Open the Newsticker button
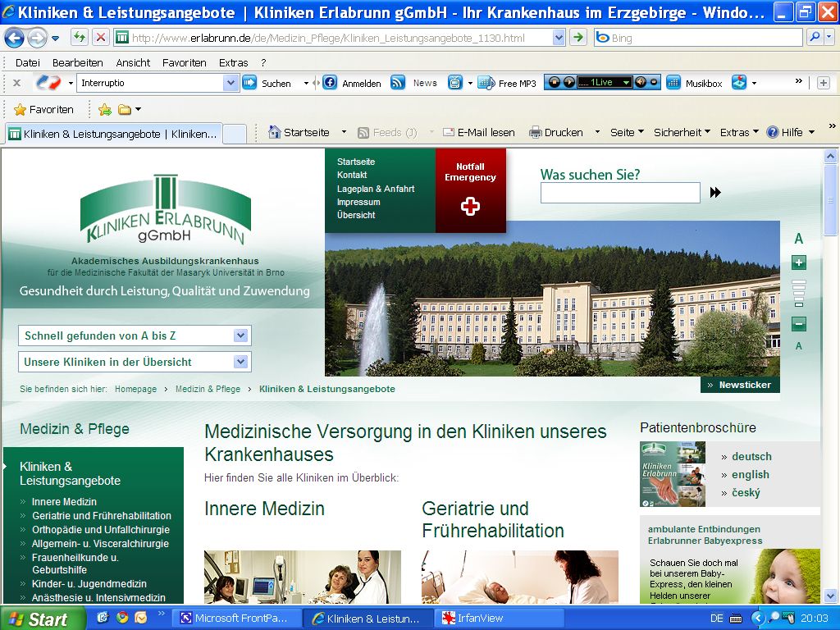840x630 pixels. tap(740, 385)
